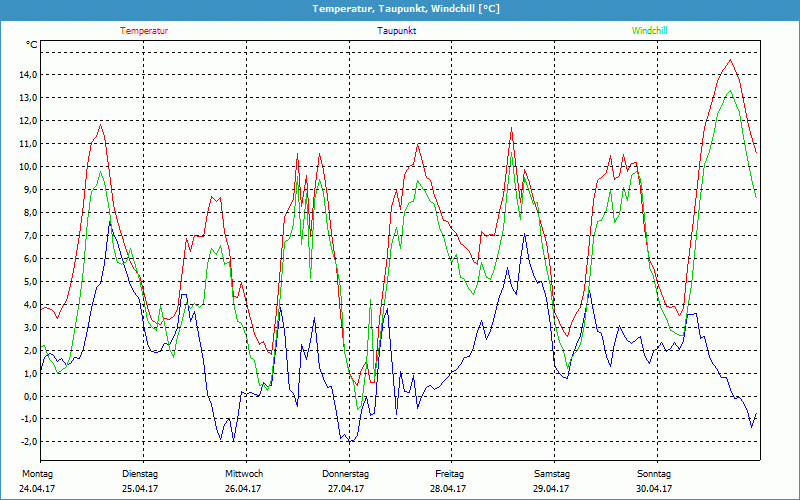
Task: Click the date 27.04.17
Action: tap(346, 488)
